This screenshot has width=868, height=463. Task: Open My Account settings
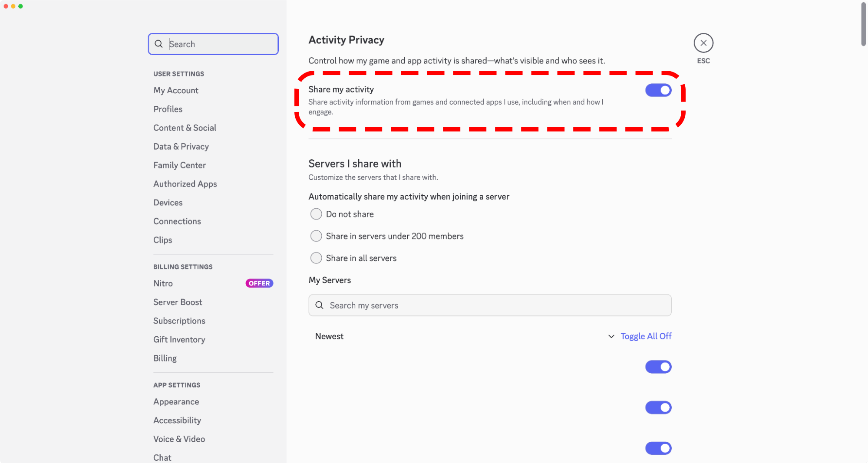click(x=175, y=90)
